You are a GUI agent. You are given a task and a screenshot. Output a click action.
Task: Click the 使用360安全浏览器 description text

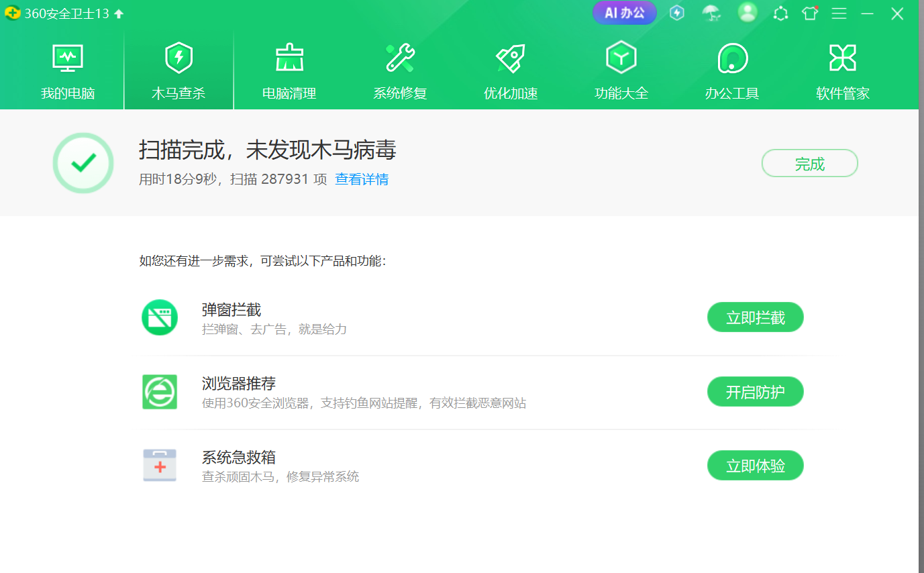364,403
